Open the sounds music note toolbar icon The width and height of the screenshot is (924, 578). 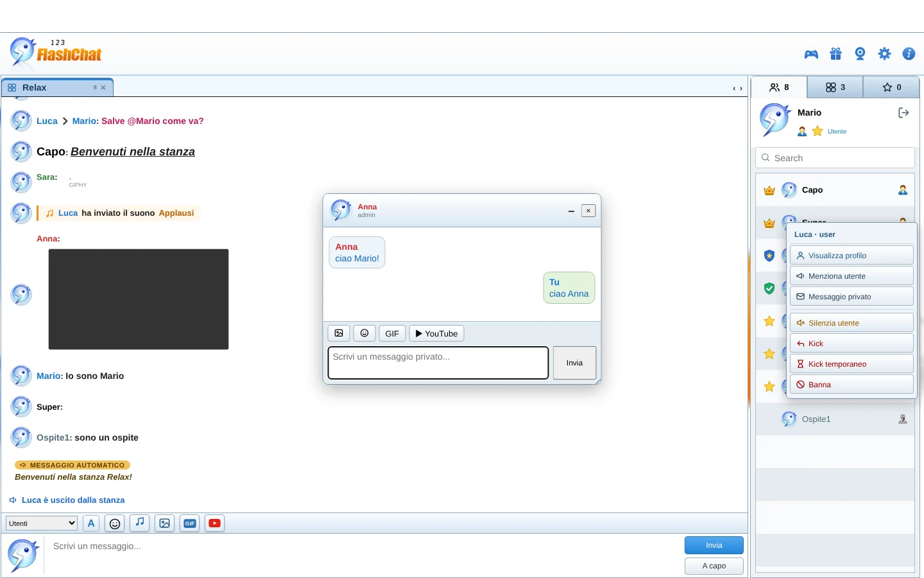[140, 523]
